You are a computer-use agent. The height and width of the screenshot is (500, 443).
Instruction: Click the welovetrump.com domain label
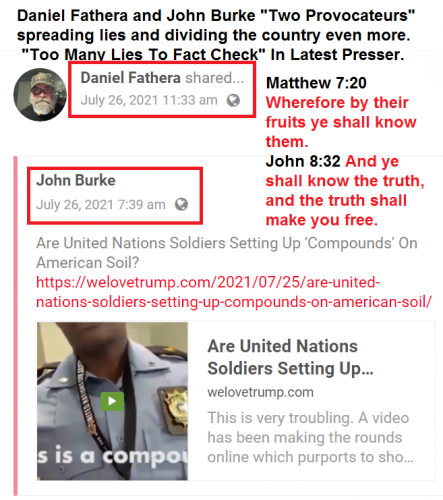point(260,392)
